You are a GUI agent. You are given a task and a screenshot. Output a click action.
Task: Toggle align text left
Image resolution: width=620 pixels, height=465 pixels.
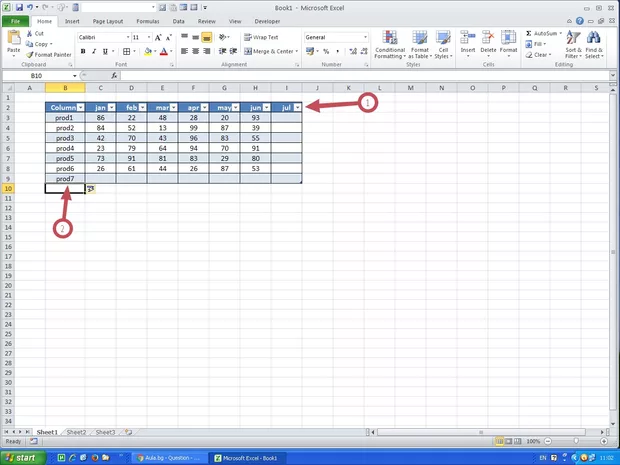click(184, 51)
